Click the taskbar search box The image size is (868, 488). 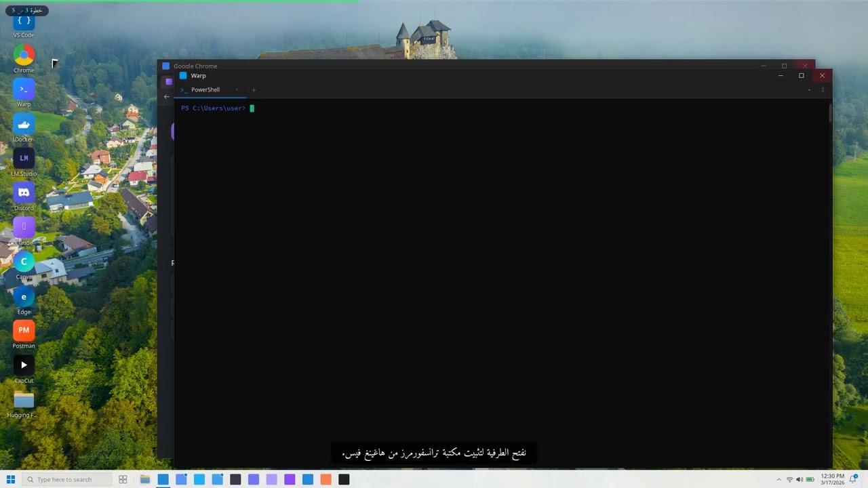(66, 479)
